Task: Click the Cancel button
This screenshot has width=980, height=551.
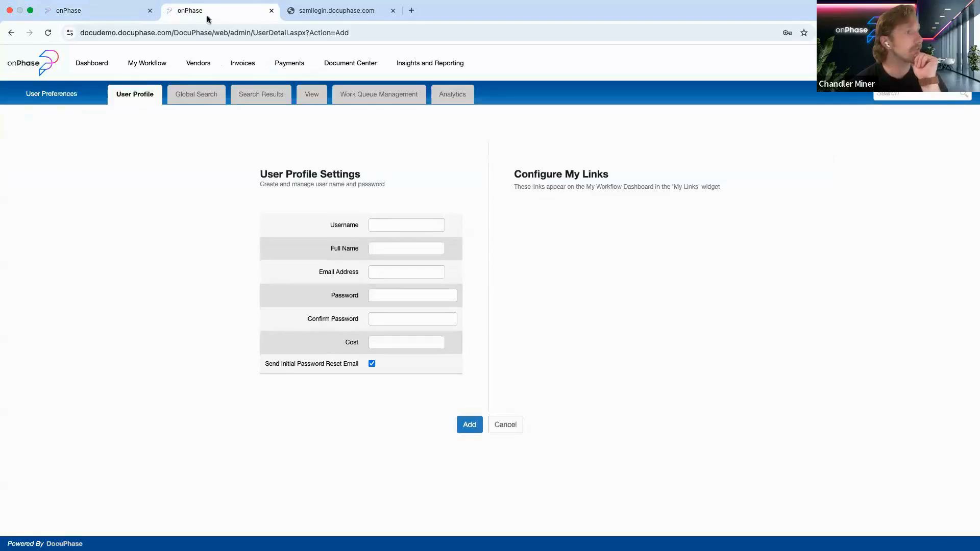Action: pyautogui.click(x=505, y=424)
